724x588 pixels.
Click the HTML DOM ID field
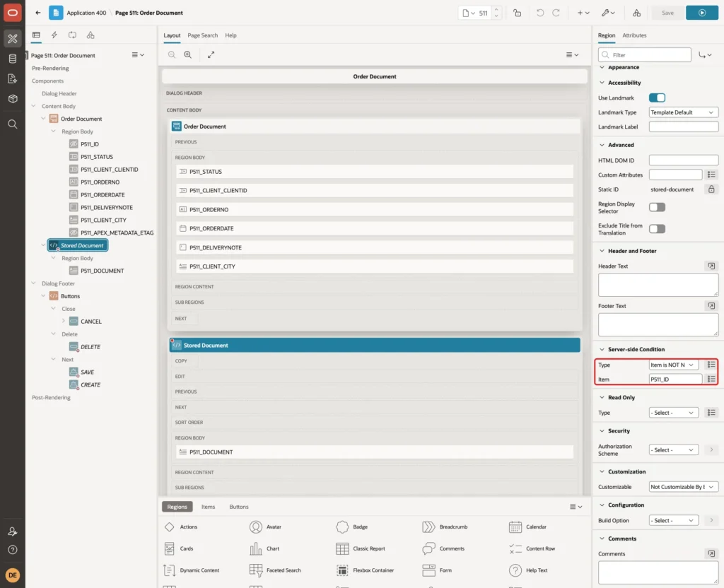click(x=684, y=160)
